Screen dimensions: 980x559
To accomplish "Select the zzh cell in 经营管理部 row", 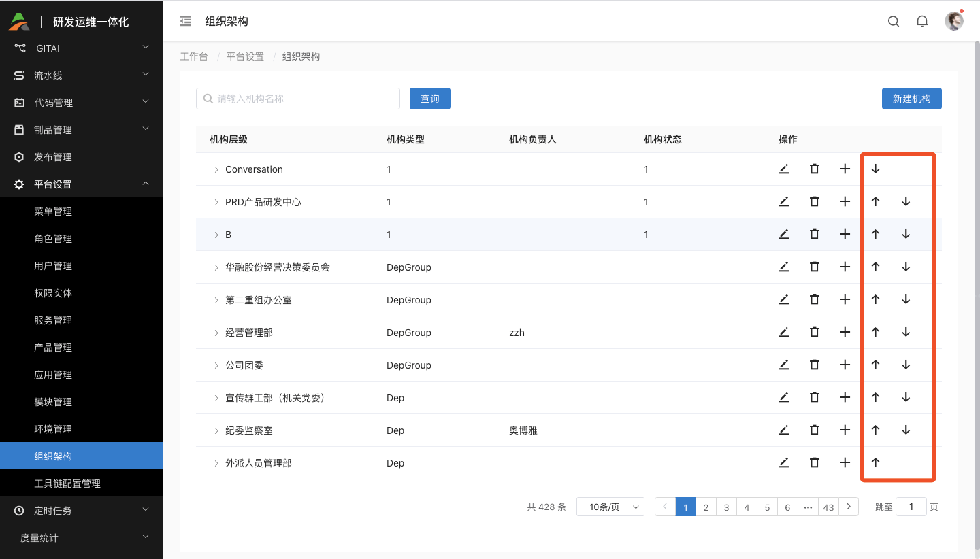I will pyautogui.click(x=517, y=333).
